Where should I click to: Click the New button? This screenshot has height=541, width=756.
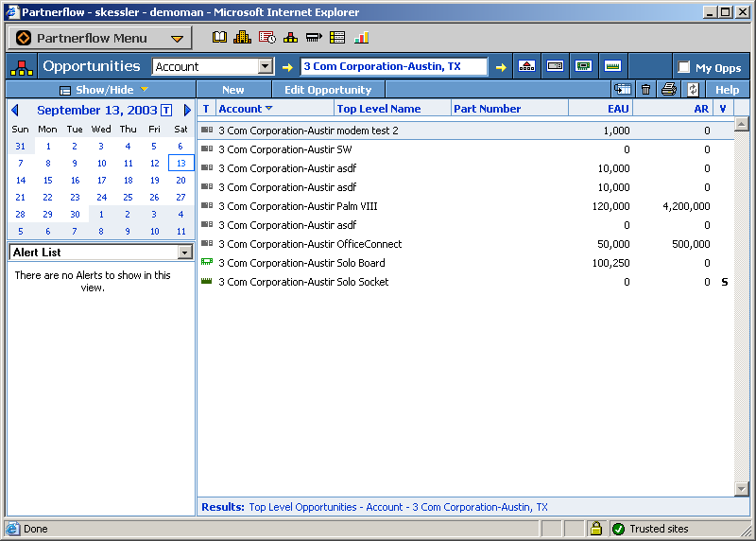point(233,90)
